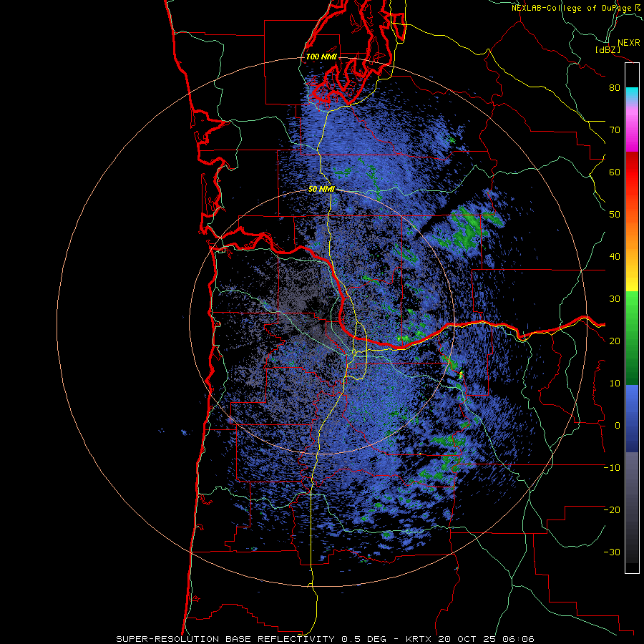This screenshot has width=644, height=644.
Task: Click the KRTX radar site identifier
Action: point(419,639)
